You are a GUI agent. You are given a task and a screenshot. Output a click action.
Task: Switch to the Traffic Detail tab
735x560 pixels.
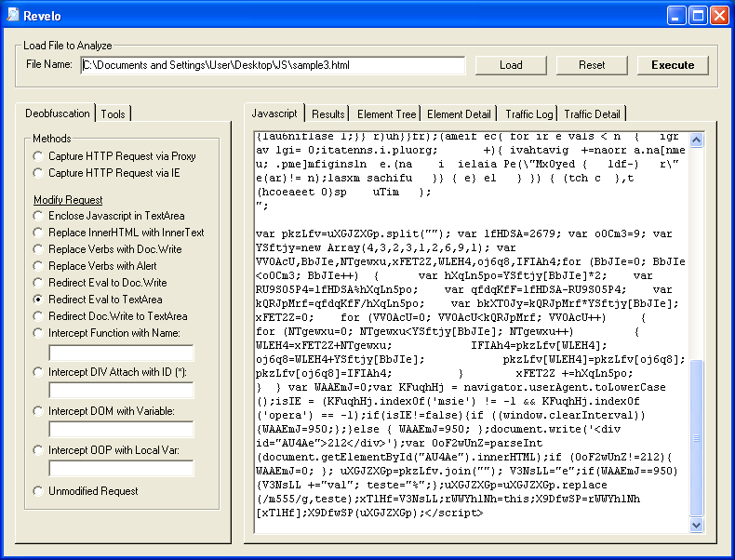click(592, 114)
